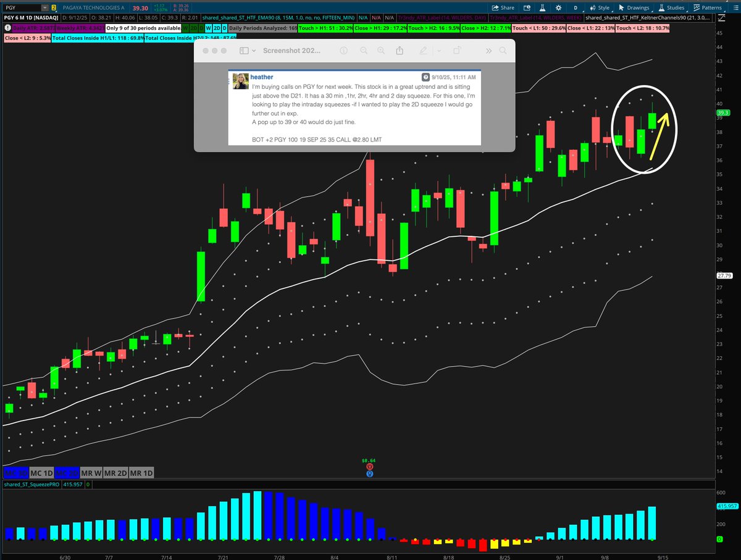Screen dimensions: 741x560
Task: Toggle the sidebar icon in Preview window
Action: tap(244, 51)
